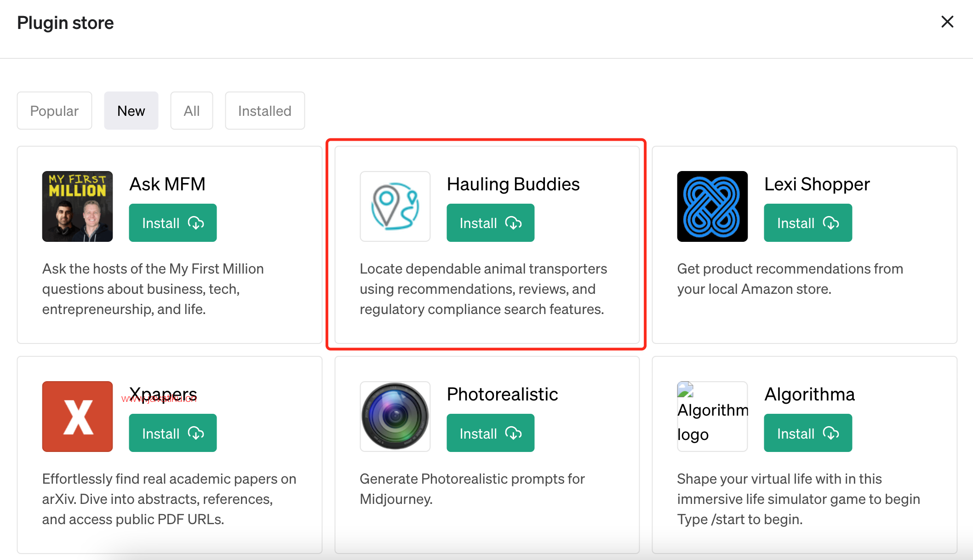Screen dimensions: 973x560
Task: Click the Hauling Buddies map pin logo
Action: (395, 206)
